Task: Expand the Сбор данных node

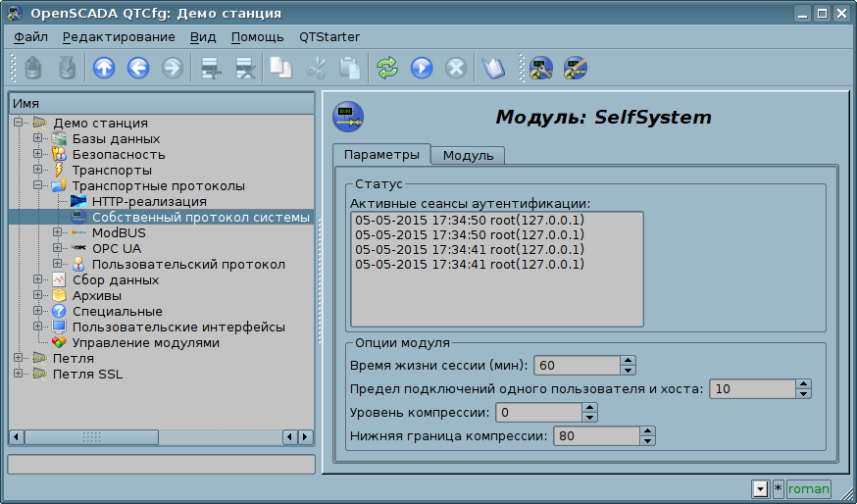Action: click(37, 279)
